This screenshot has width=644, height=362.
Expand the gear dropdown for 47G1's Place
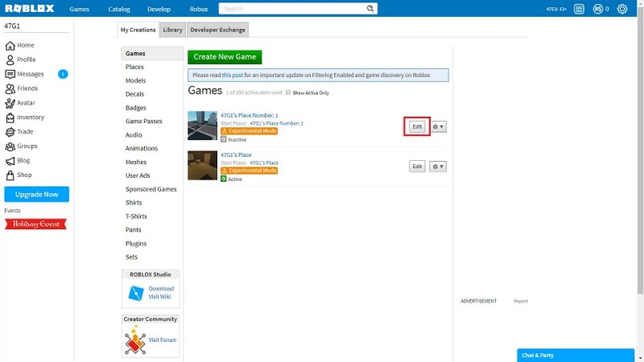point(438,167)
